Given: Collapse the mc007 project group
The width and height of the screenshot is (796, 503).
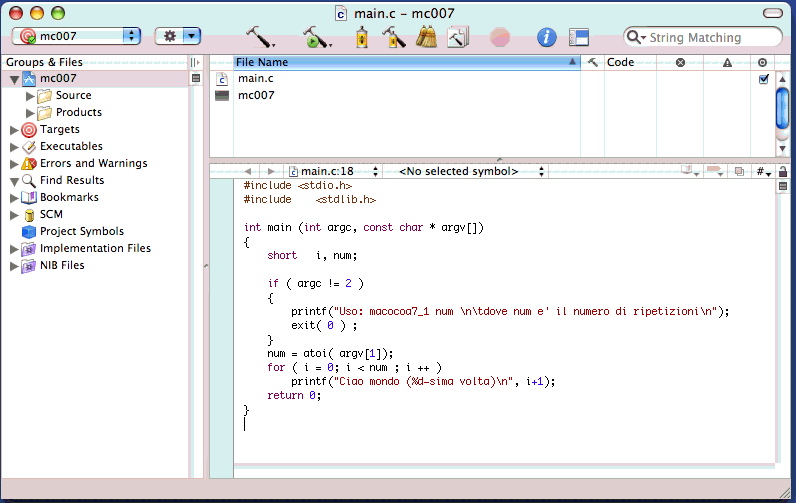Looking at the screenshot, I should [13, 79].
